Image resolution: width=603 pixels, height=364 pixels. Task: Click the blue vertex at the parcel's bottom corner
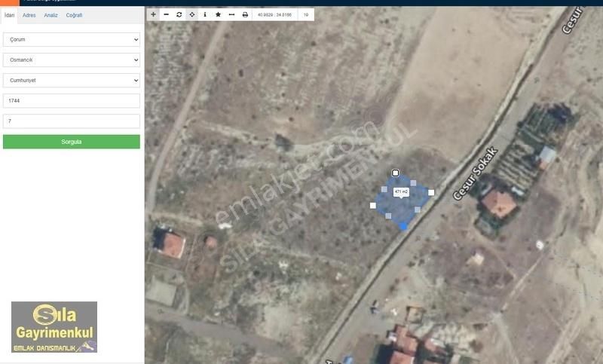pos(403,227)
